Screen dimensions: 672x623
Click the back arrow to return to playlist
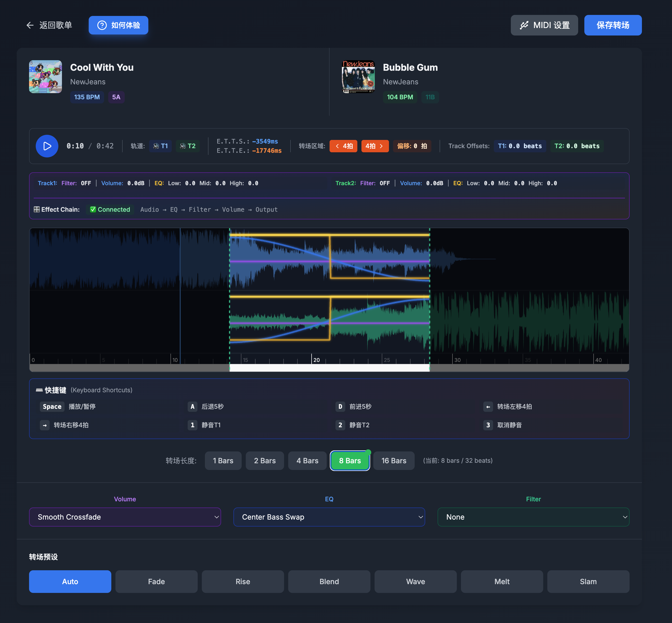[x=30, y=25]
